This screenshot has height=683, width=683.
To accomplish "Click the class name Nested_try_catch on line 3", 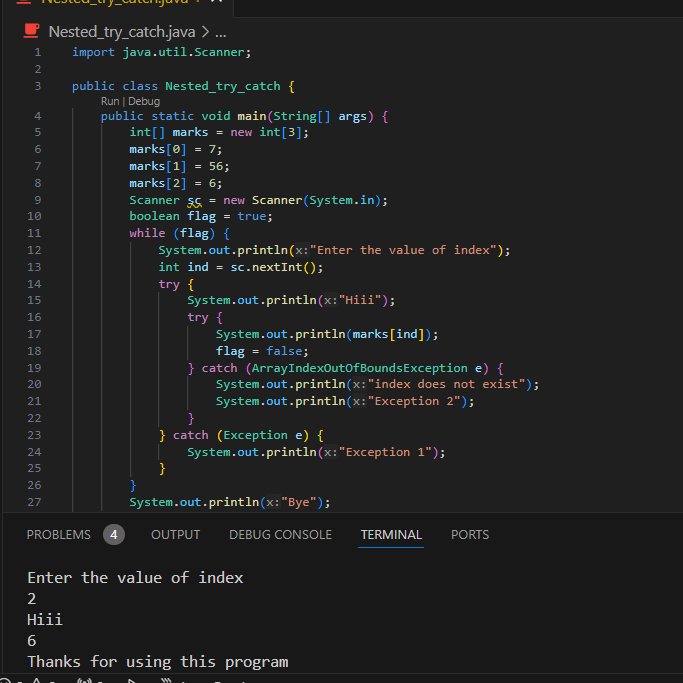I will pos(223,86).
